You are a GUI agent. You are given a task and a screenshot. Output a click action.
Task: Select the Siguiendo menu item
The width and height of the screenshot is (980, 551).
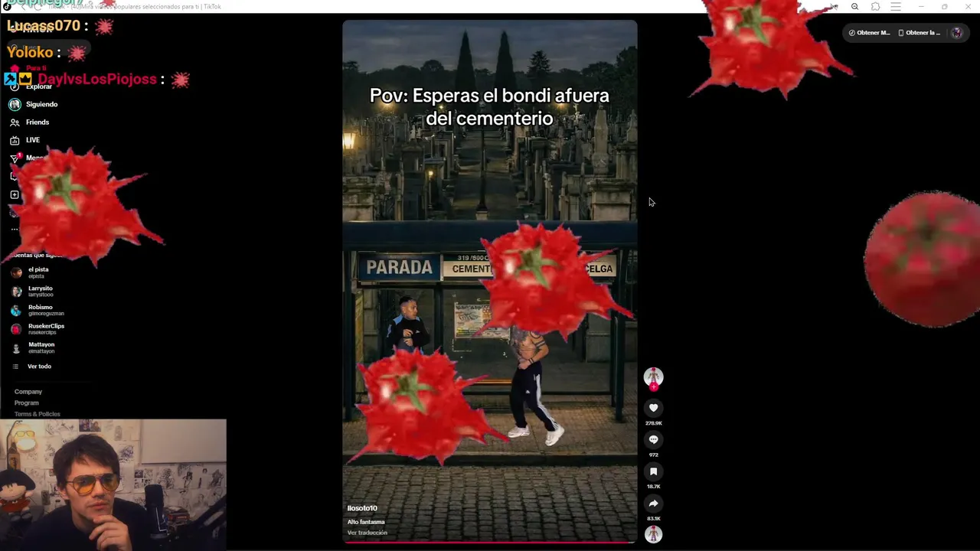tap(42, 104)
